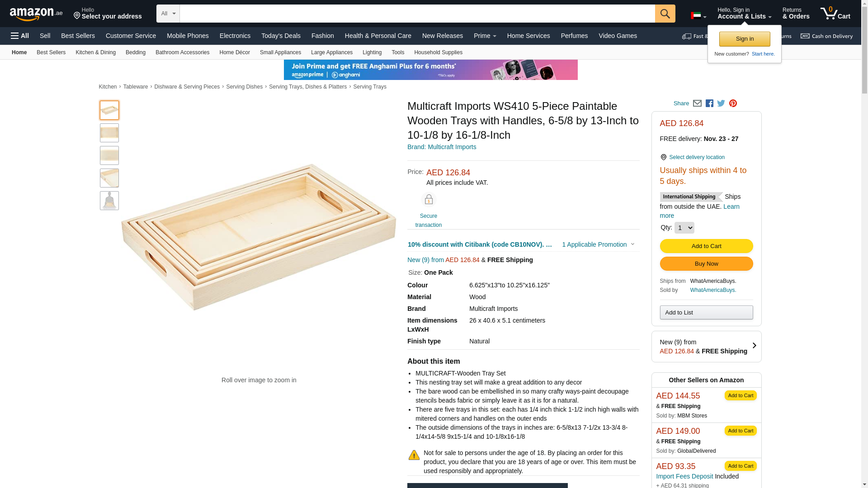Viewport: 868px width, 488px height.
Task: Select the last product thumbnail image
Action: (109, 201)
